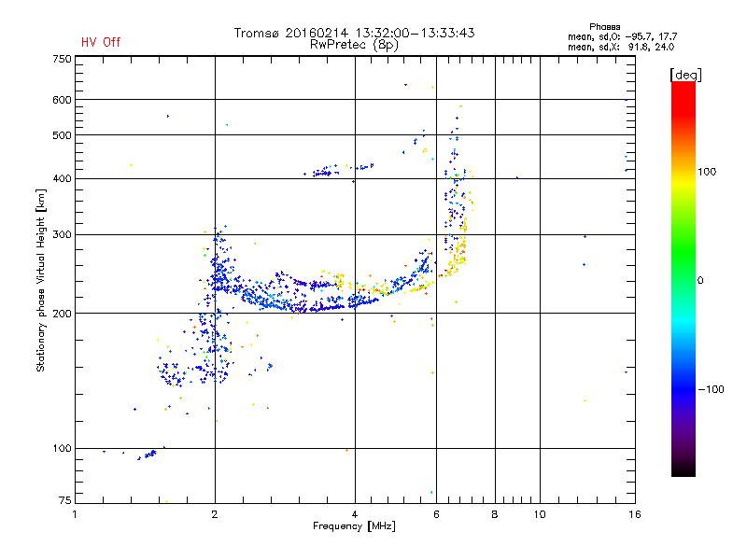Screen dimensions: 747x560
Task: Click the 'mean, sd,X: 91.8, 24.0' line
Action: pyautogui.click(x=621, y=48)
